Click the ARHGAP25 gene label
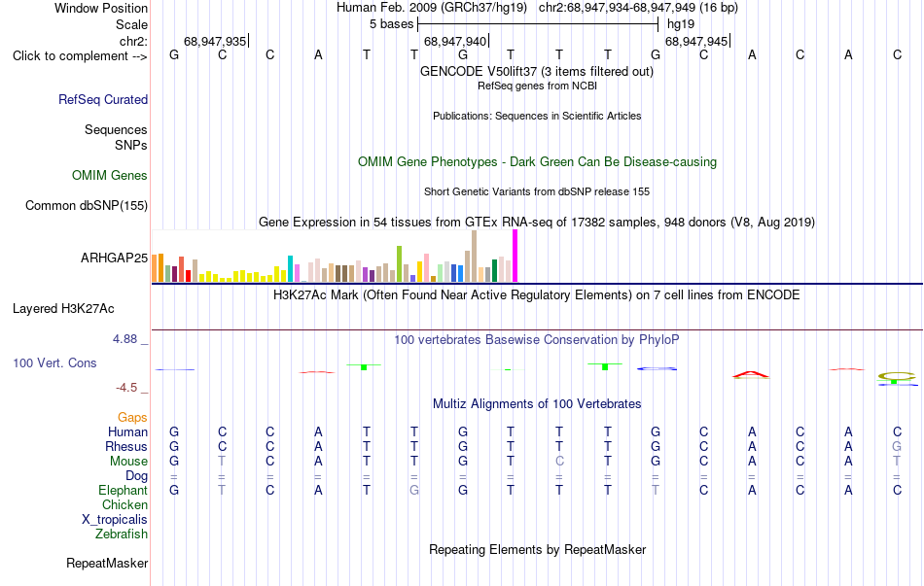The height and width of the screenshot is (586, 924). [115, 258]
